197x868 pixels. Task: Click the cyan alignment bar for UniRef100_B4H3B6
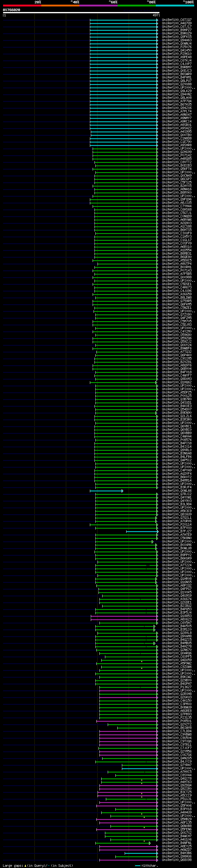[x=141, y=853]
